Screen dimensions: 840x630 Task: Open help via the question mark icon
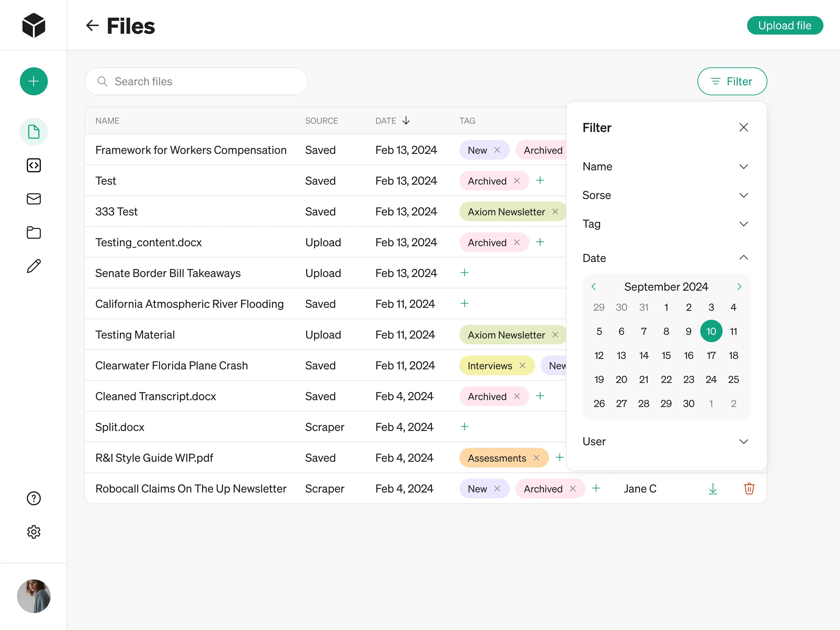(33, 498)
